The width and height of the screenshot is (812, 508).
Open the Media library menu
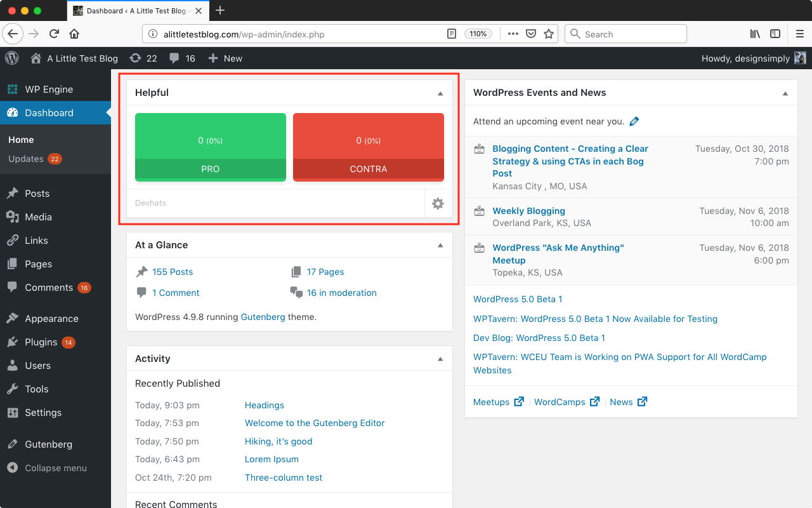tap(55, 217)
